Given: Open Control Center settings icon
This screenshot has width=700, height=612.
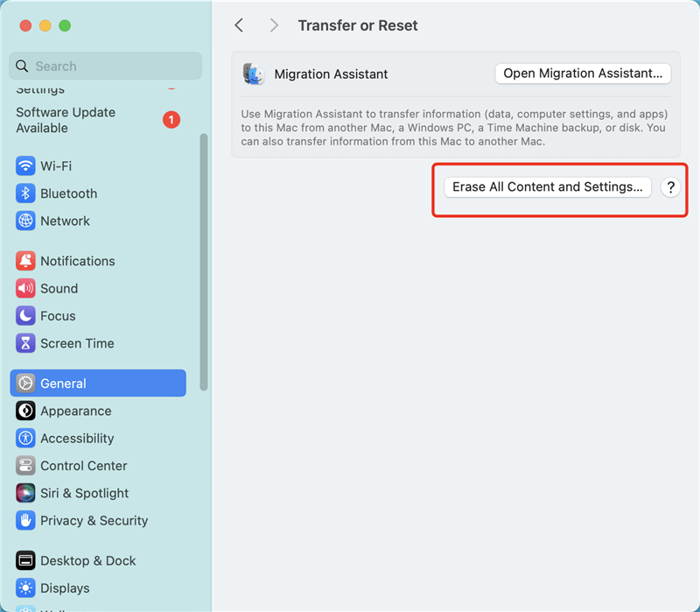Looking at the screenshot, I should [24, 466].
